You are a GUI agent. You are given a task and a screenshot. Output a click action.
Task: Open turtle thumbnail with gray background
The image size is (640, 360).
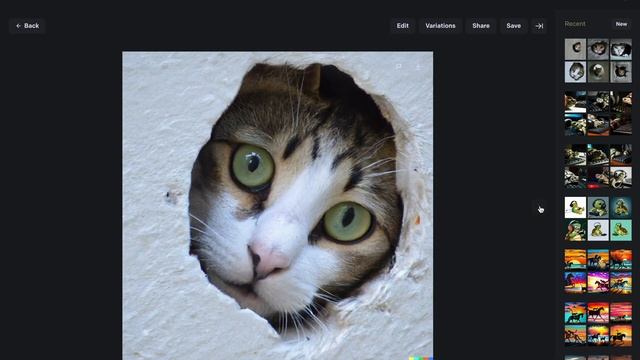[x=598, y=207]
